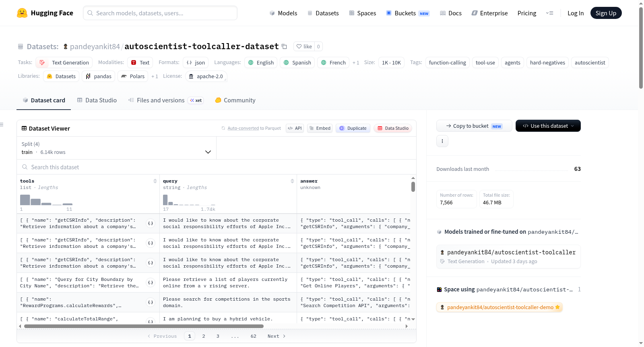Copy dataset name with the copy icon
This screenshot has width=644, height=347.
point(284,46)
